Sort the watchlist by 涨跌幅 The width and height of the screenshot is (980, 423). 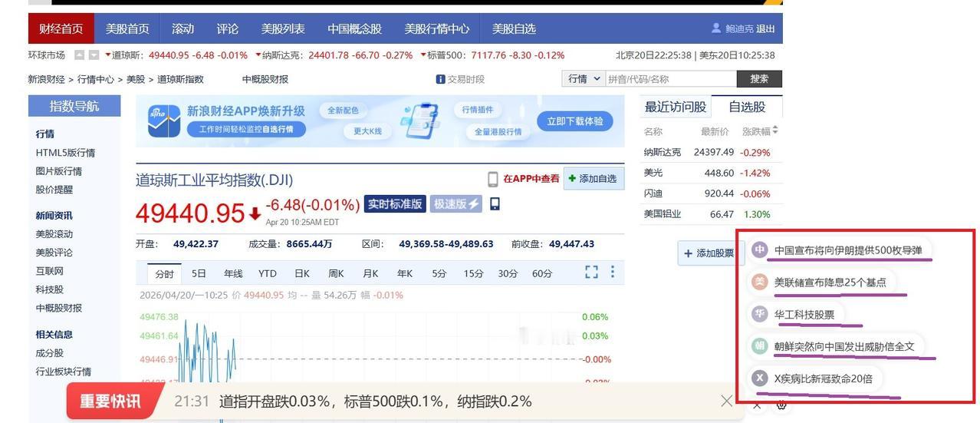tap(760, 131)
